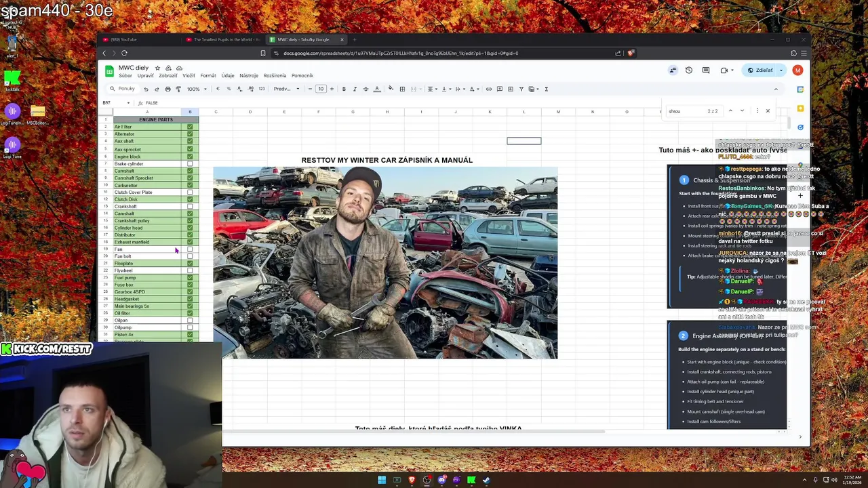Decrease the font size
The width and height of the screenshot is (868, 488).
coord(310,89)
